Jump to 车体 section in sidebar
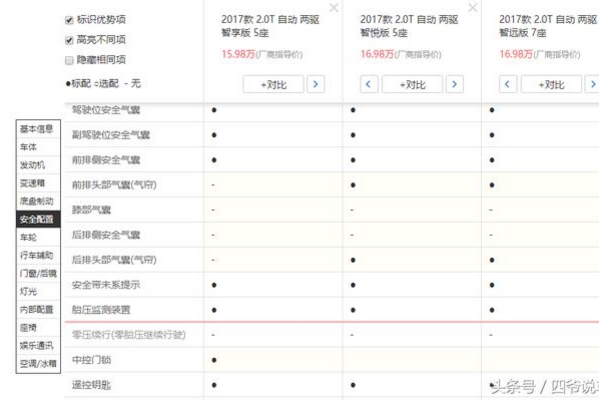The height and width of the screenshot is (400, 599). point(38,147)
